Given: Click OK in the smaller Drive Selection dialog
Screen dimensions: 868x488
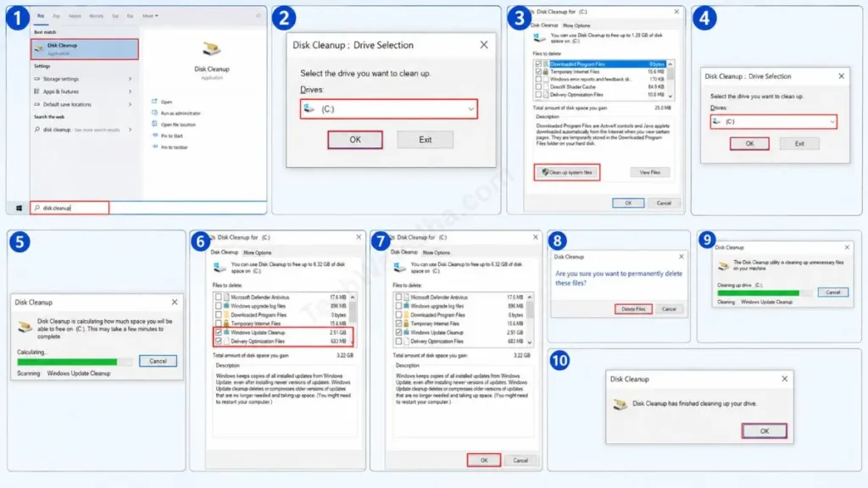Looking at the screenshot, I should [x=749, y=144].
